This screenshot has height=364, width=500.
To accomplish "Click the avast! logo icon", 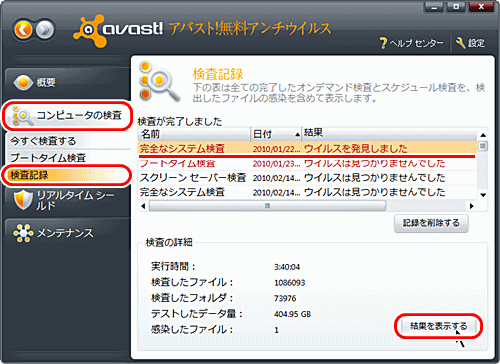I will 91,31.
